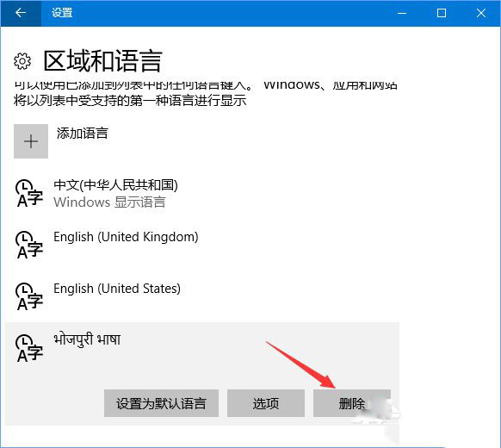Click the 设置为默认语言 button
501x448 pixels.
161,403
